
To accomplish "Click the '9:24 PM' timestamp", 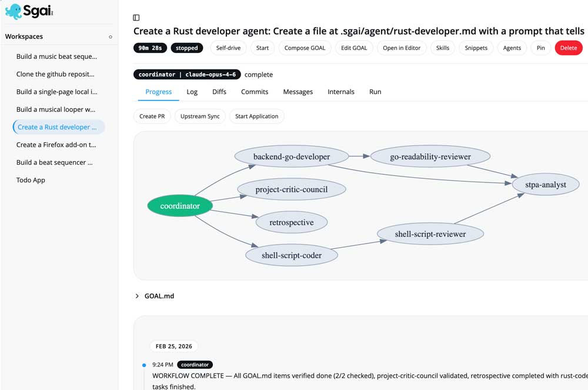I will [x=163, y=365].
